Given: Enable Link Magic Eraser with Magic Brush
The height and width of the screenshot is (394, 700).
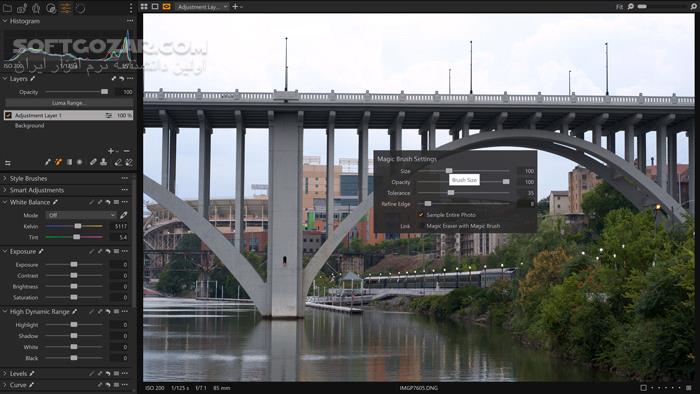Looking at the screenshot, I should tap(421, 226).
